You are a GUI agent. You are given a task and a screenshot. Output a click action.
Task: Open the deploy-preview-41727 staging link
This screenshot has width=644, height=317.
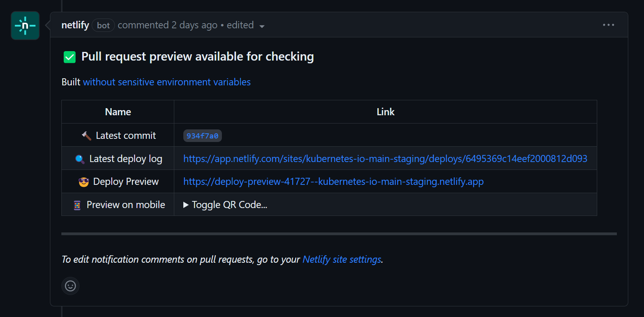coord(333,182)
